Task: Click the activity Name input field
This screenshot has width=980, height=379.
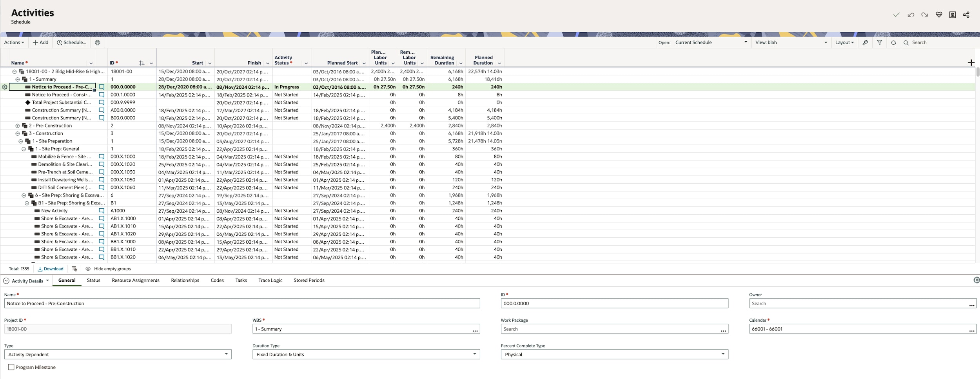Action: point(241,303)
